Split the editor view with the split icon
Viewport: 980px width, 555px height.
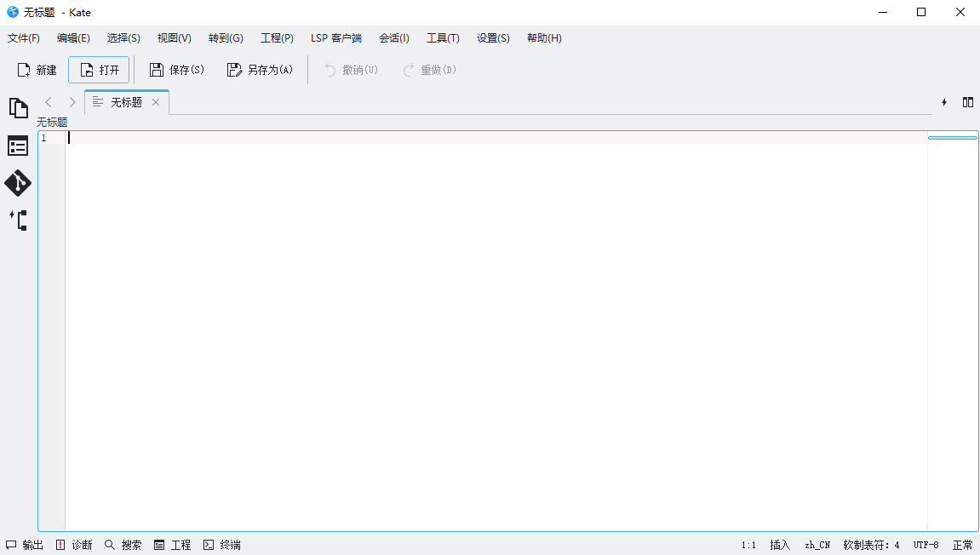968,101
